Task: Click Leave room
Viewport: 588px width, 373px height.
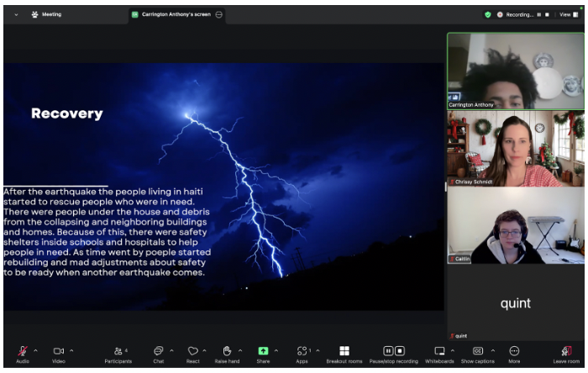Action: tap(566, 355)
